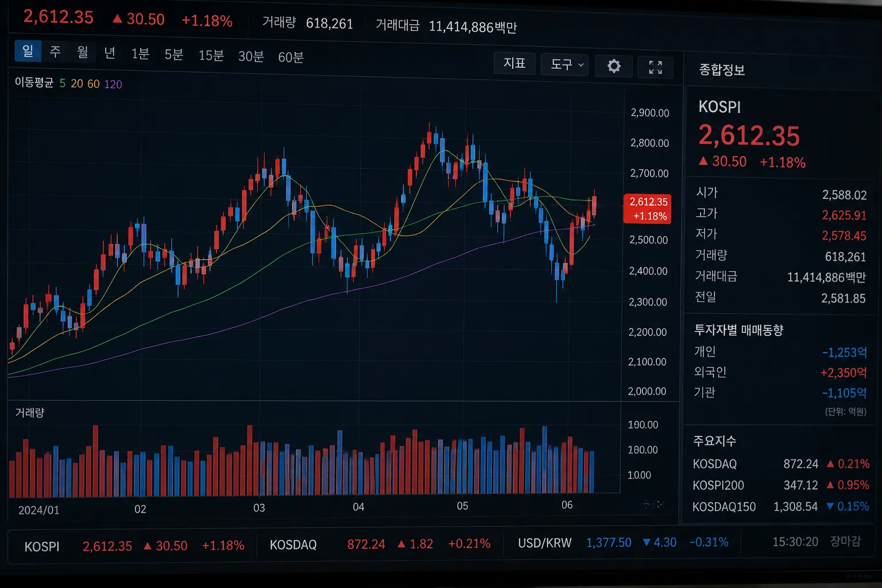Click KOSPI in the bottom ticker bar

tap(41, 547)
